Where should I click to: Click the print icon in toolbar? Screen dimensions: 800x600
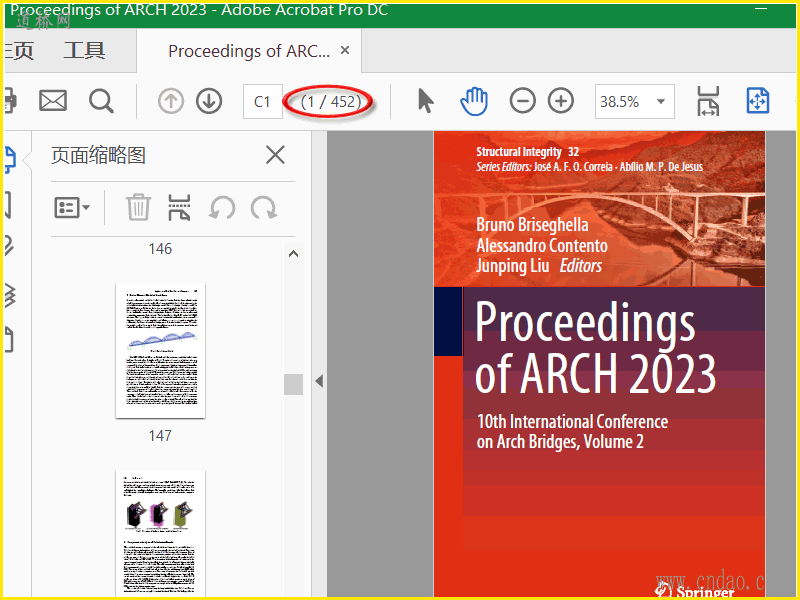pos(10,101)
